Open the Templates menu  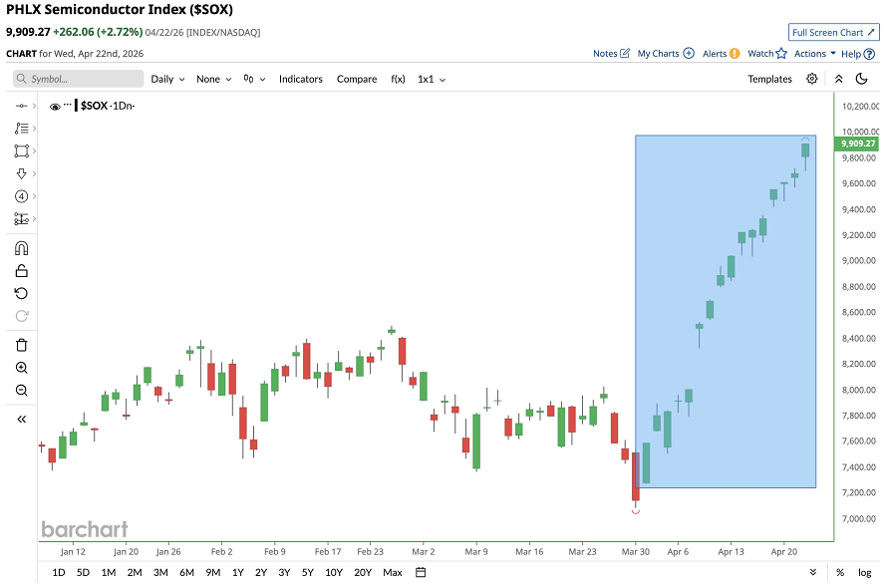coord(769,79)
